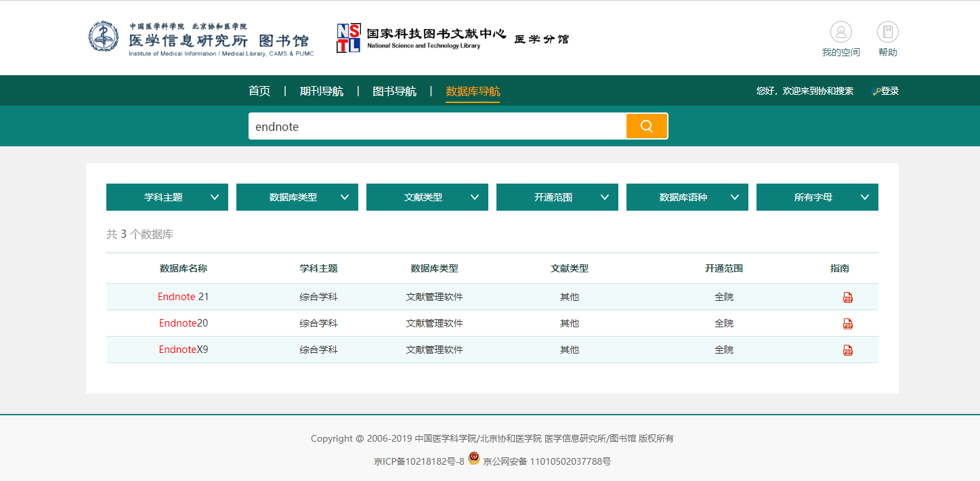Click the 开通范围 column header
Image resolution: width=980 pixels, height=481 pixels.
point(724,268)
